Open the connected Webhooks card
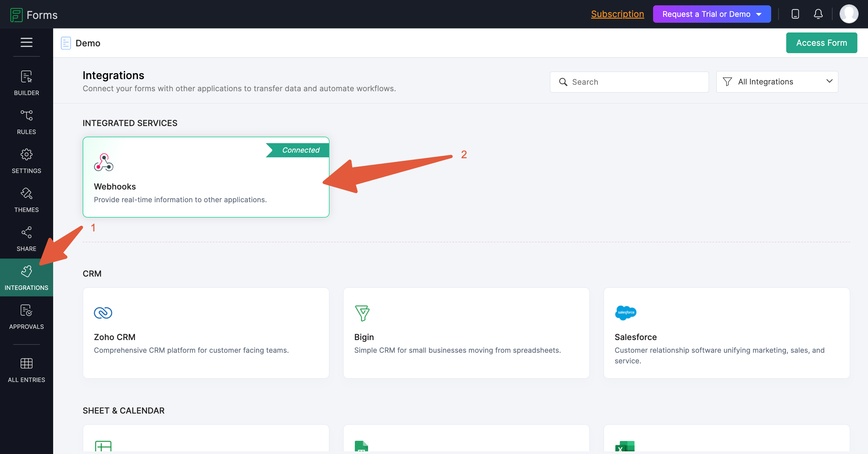The width and height of the screenshot is (868, 454). coord(206,177)
